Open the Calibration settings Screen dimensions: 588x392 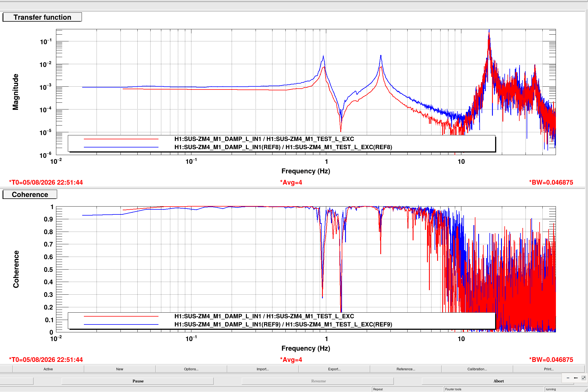pyautogui.click(x=477, y=369)
